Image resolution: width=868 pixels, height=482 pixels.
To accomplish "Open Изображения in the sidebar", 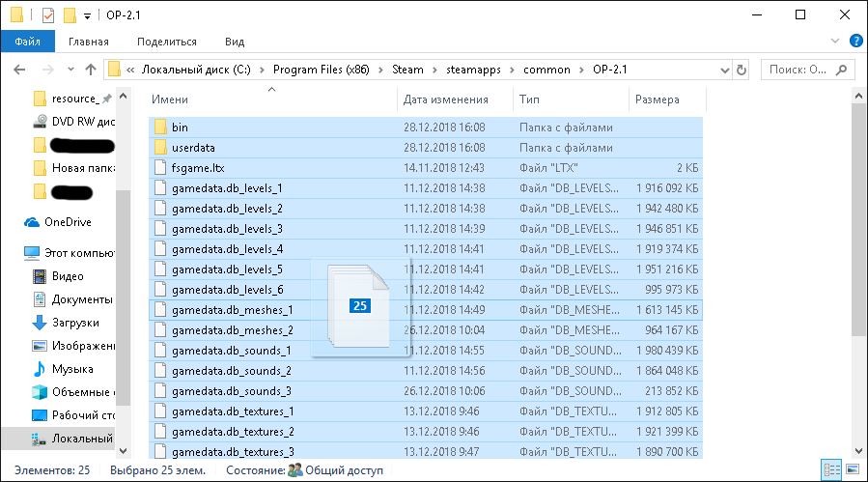I will click(73, 346).
